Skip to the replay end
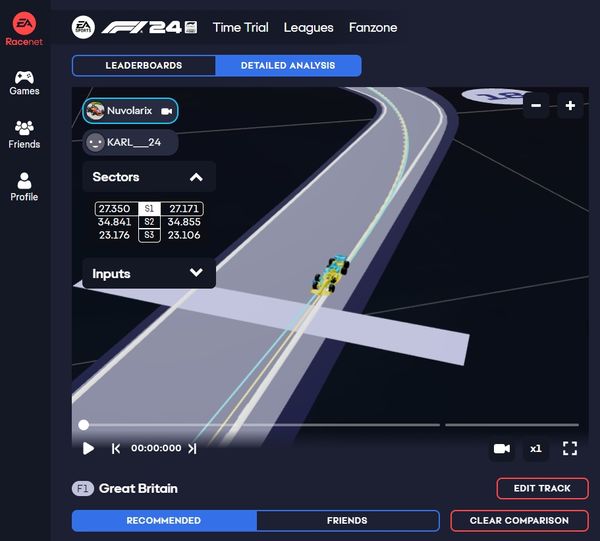The height and width of the screenshot is (541, 600). tap(192, 448)
